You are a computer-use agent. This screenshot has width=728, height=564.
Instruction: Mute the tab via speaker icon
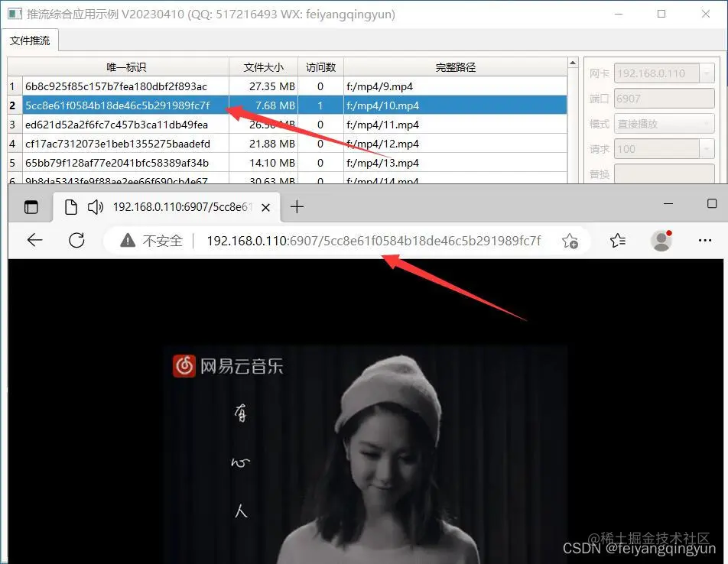point(95,207)
